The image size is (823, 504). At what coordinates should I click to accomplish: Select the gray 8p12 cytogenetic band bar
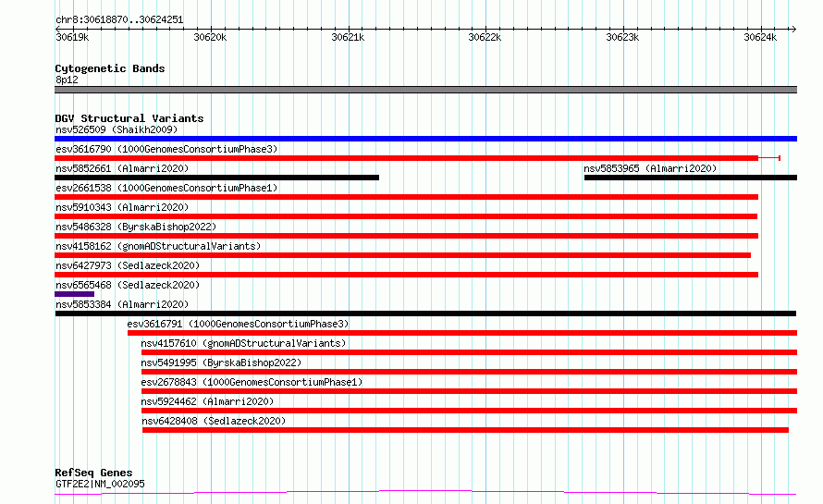425,90
